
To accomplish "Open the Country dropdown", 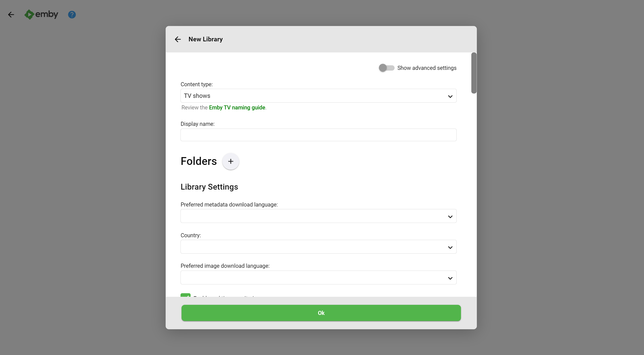I will click(x=318, y=247).
